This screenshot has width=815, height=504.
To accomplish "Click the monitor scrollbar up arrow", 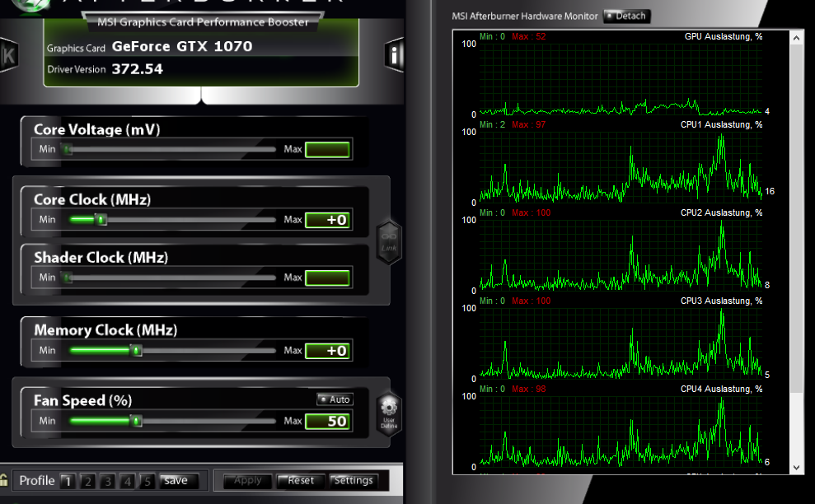I will 796,38.
